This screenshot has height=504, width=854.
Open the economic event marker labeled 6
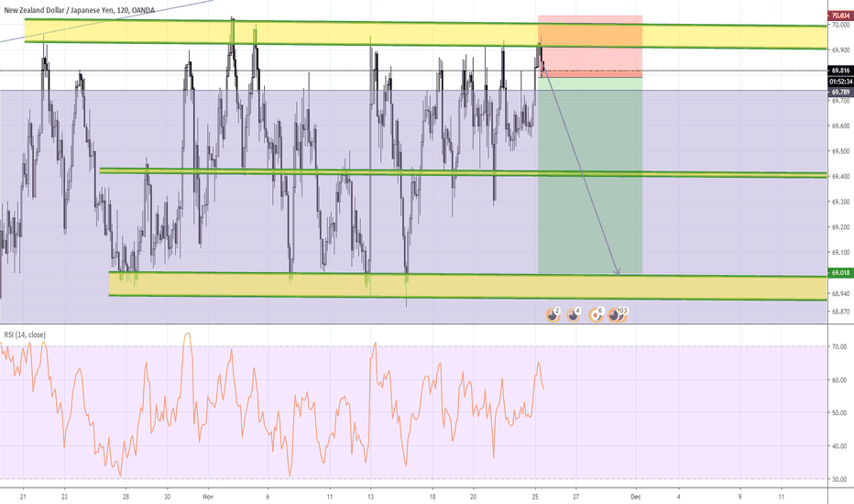(597, 314)
